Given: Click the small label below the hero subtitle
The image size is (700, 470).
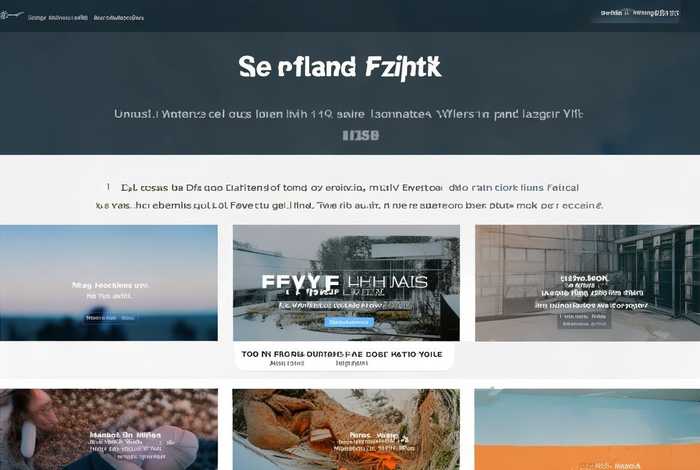Looking at the screenshot, I should point(361,135).
